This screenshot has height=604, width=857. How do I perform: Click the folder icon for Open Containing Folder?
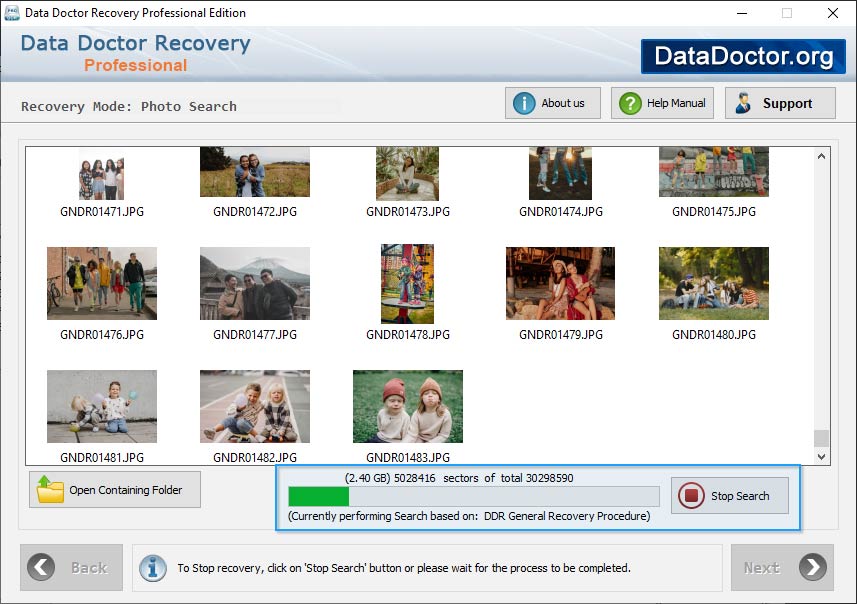(x=50, y=489)
